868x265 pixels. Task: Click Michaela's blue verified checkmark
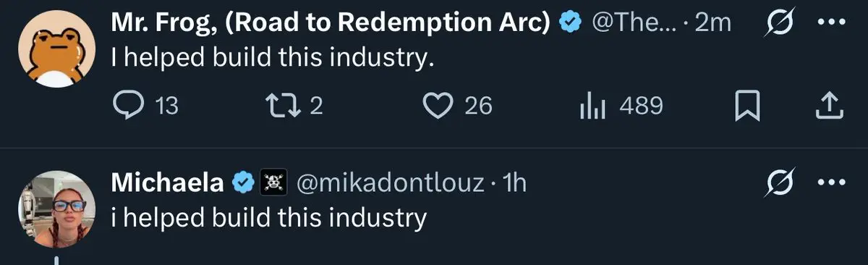tap(241, 183)
